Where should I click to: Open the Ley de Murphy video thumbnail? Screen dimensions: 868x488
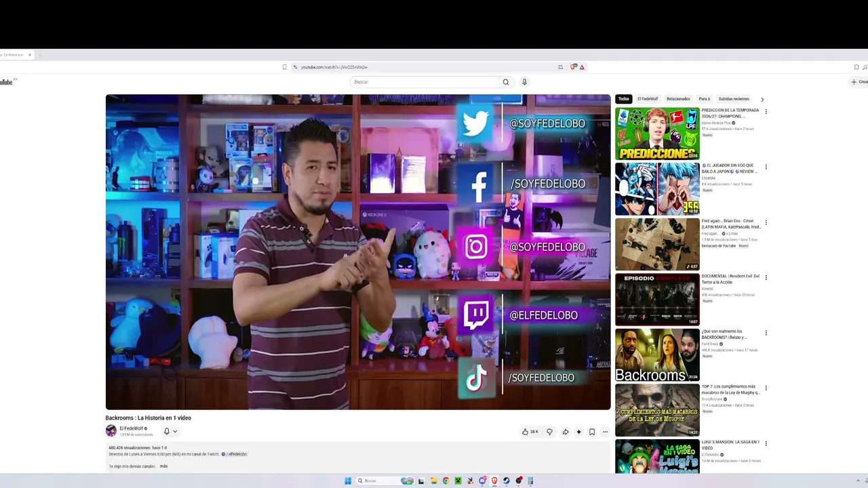tap(657, 410)
